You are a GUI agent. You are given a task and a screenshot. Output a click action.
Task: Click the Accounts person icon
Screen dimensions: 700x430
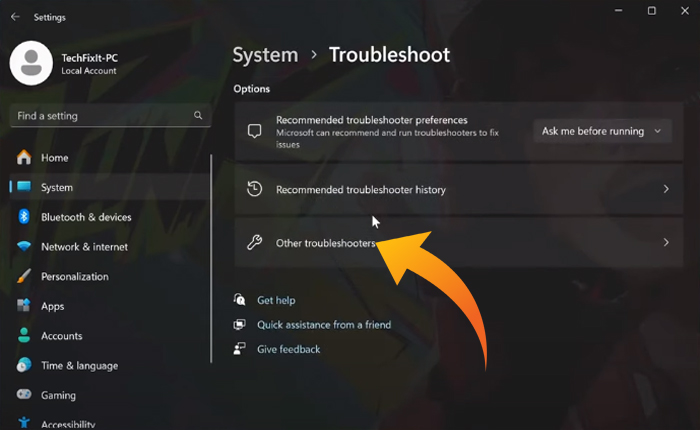(23, 336)
